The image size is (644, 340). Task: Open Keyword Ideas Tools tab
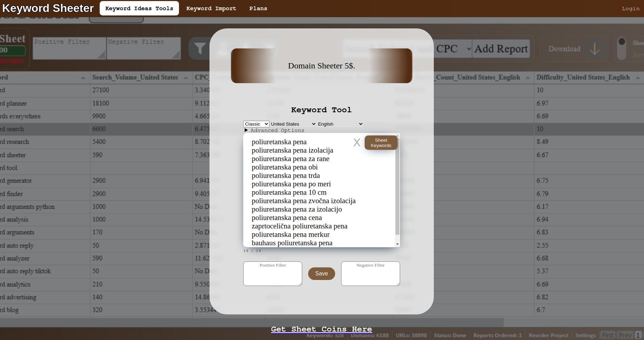139,8
